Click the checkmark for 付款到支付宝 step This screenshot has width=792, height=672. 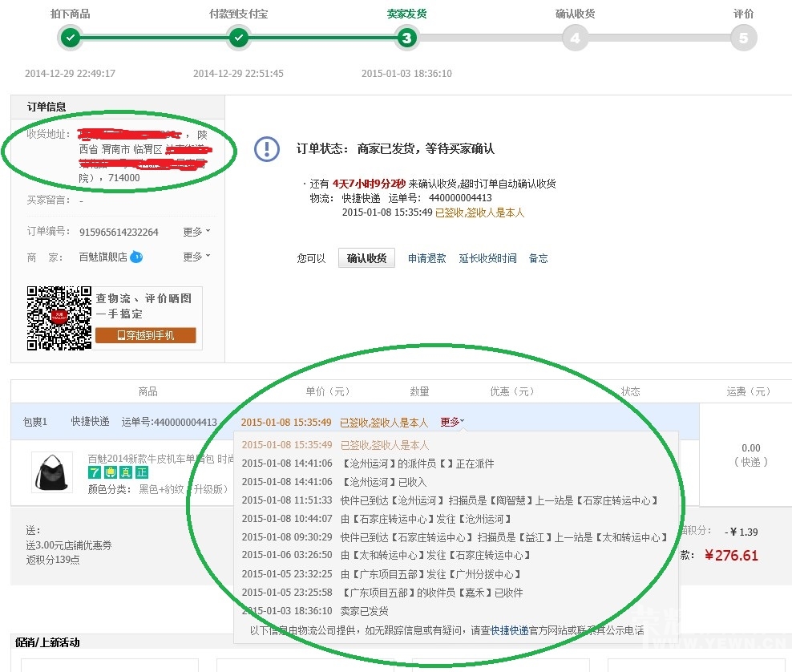pyautogui.click(x=239, y=38)
